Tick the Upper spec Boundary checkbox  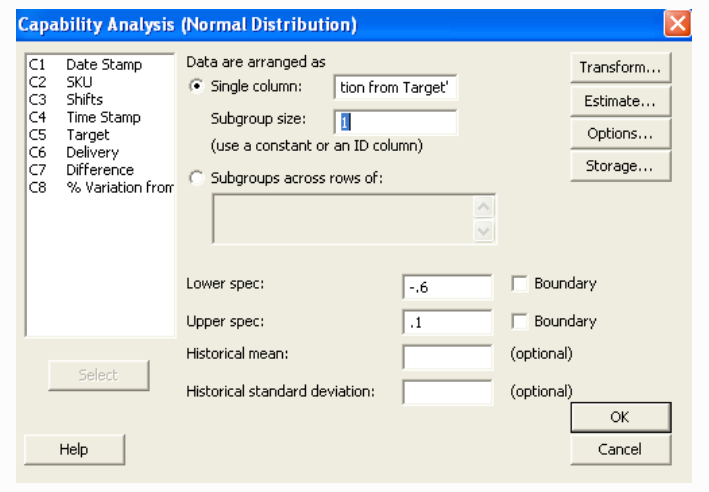(x=520, y=322)
